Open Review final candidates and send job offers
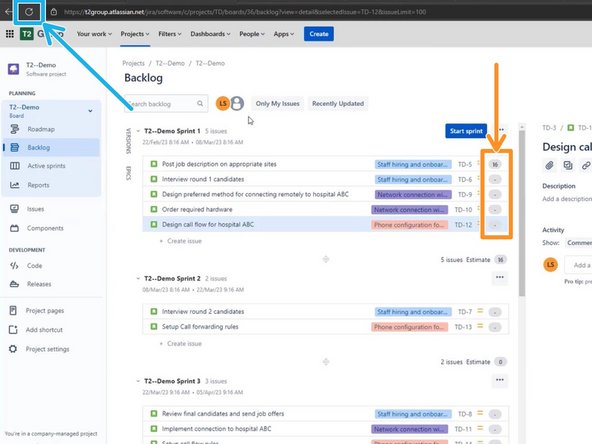This screenshot has height=444, width=592. pyautogui.click(x=223, y=413)
